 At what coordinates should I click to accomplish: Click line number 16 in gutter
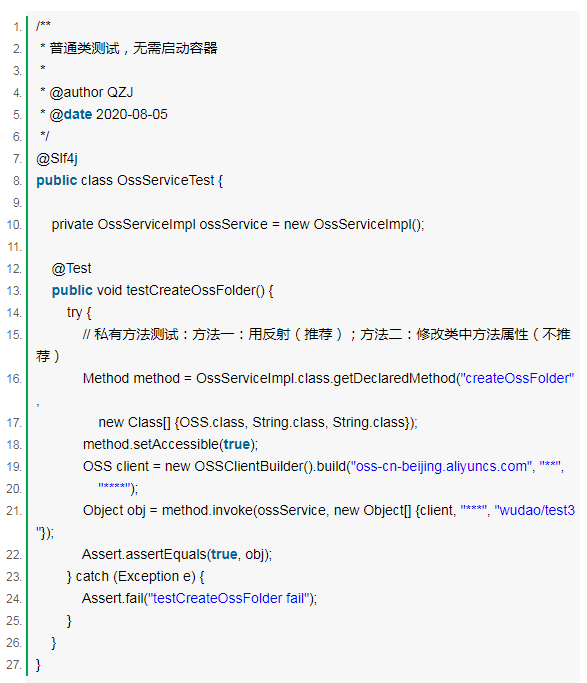pyautogui.click(x=14, y=379)
